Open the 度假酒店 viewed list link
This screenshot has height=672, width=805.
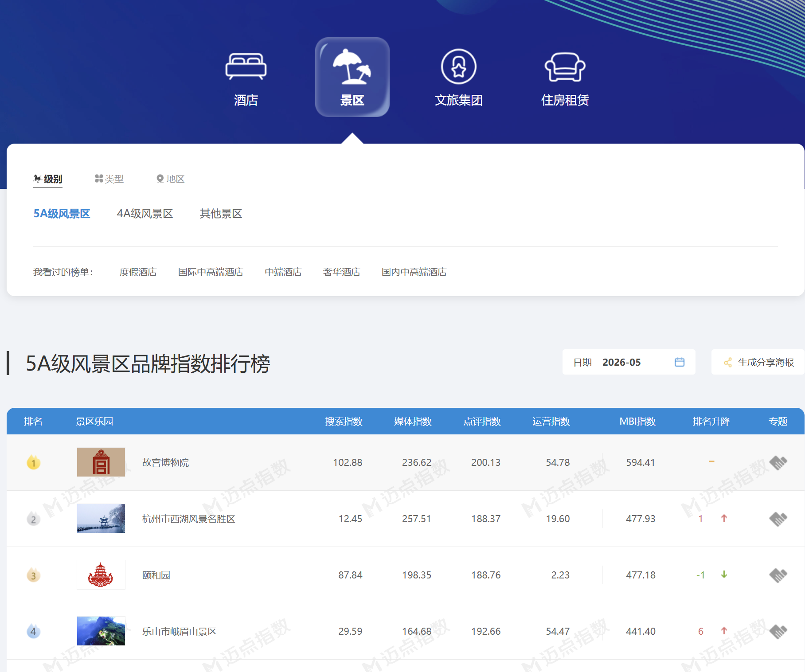pos(138,272)
